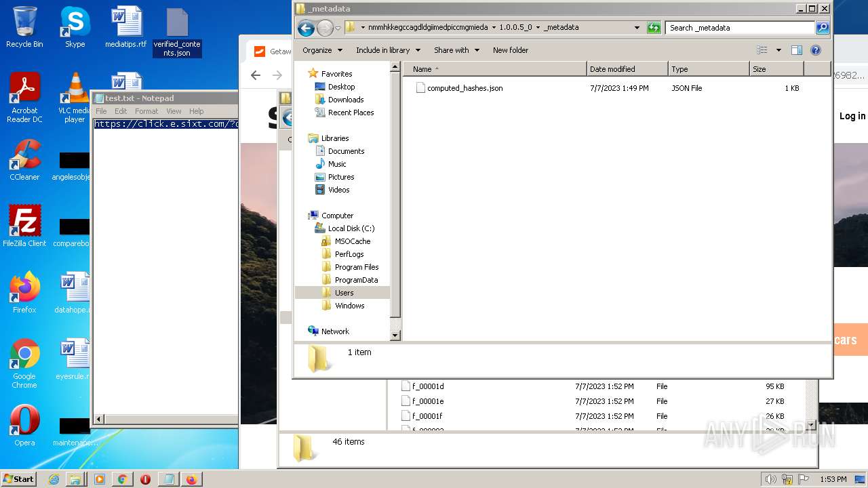This screenshot has width=868, height=488.
Task: Open the Edit menu in Notepad
Action: coord(121,111)
